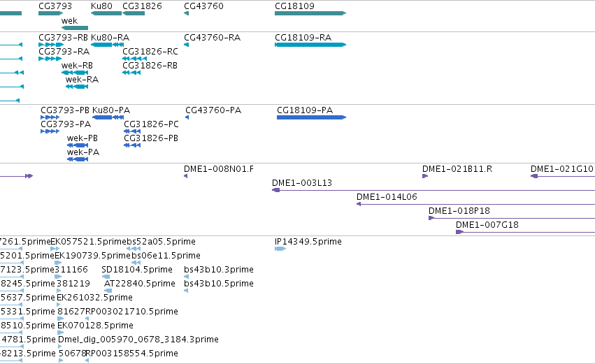The image size is (595, 364).
Task: Select the bs52a05.5prime EST label
Action: 162,242
